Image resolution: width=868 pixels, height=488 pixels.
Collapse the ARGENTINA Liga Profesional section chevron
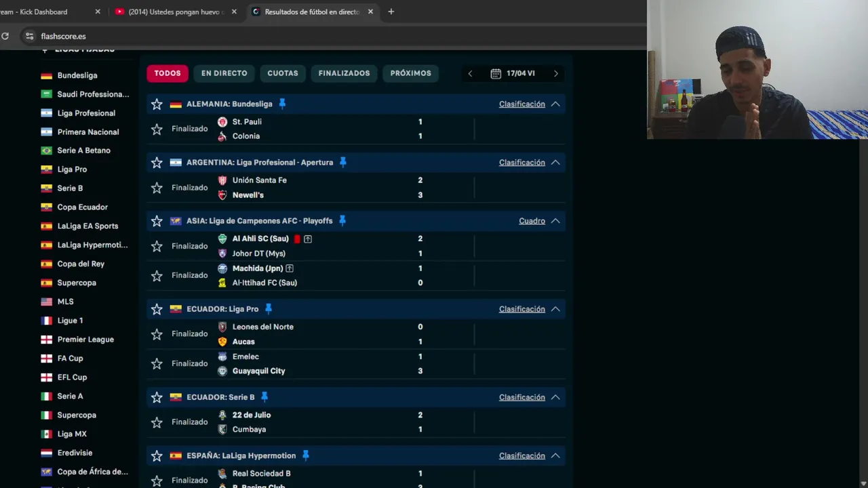(x=555, y=163)
